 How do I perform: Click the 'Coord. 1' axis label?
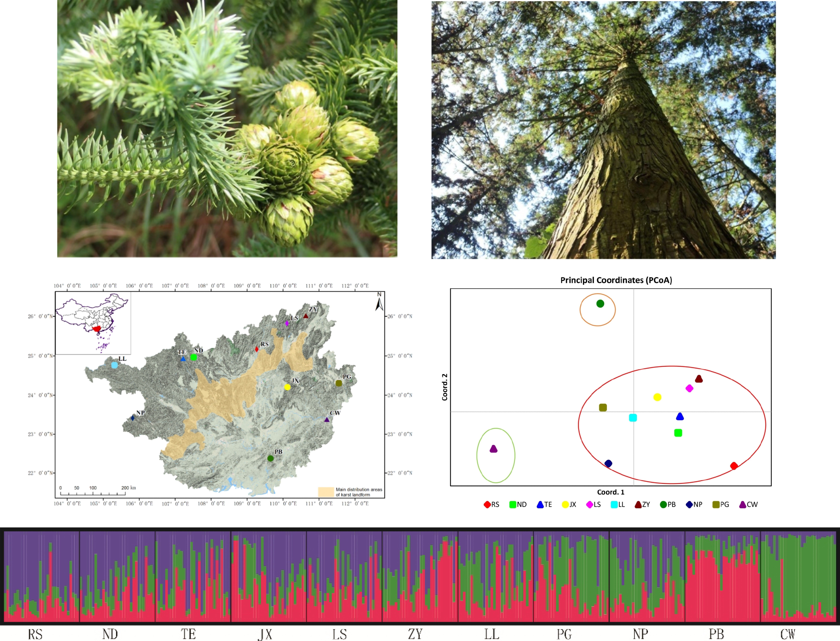pos(611,492)
